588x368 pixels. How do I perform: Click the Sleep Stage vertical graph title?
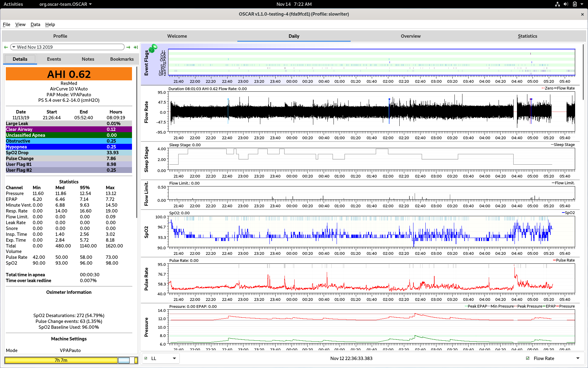click(146, 159)
